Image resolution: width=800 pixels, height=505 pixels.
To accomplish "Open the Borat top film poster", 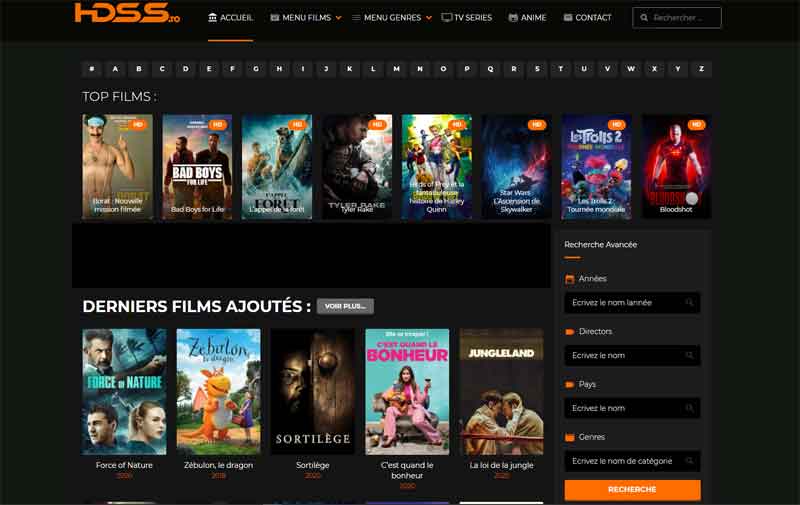I will [117, 166].
